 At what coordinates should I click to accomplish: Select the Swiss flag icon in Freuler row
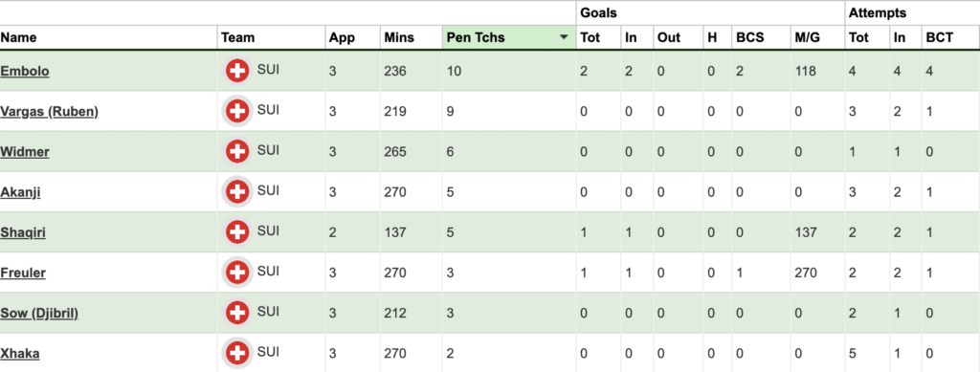(x=237, y=273)
